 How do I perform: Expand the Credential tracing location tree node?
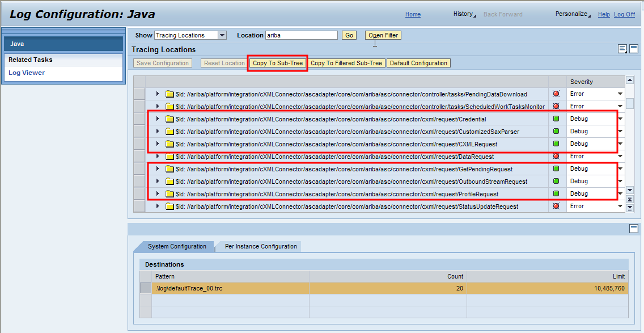click(158, 119)
